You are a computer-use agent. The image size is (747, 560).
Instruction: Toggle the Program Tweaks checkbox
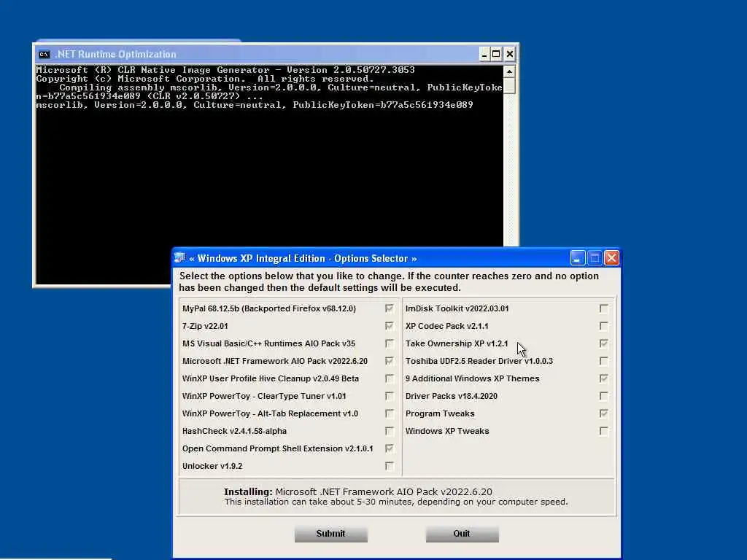click(x=603, y=413)
